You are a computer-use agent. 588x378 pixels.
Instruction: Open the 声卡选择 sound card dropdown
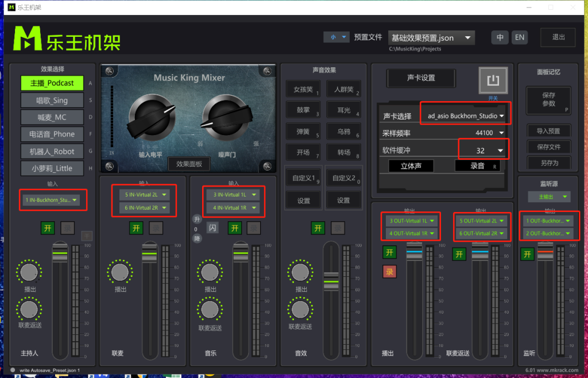tap(465, 116)
